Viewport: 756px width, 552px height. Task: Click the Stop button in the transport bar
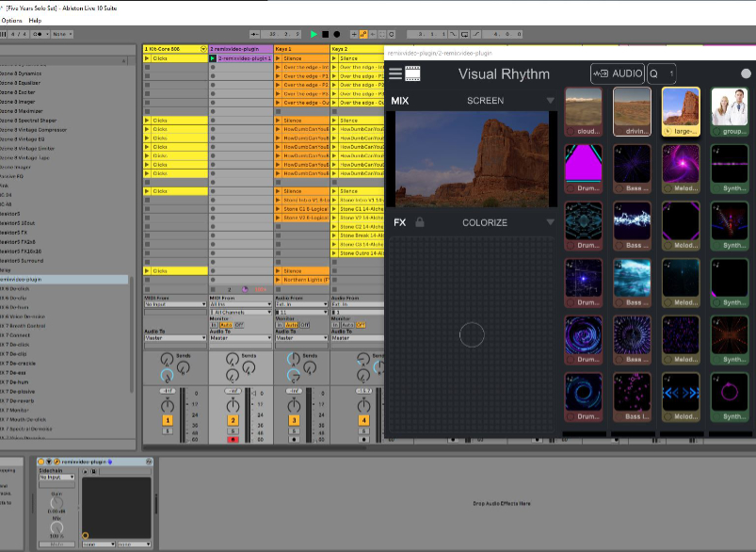pyautogui.click(x=325, y=33)
